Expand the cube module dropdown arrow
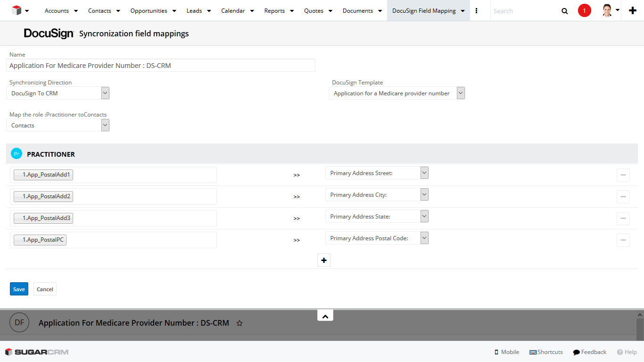The image size is (644, 362). [x=27, y=11]
